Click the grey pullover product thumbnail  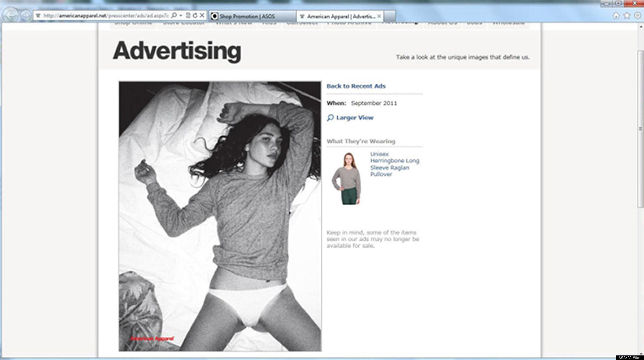pos(346,178)
